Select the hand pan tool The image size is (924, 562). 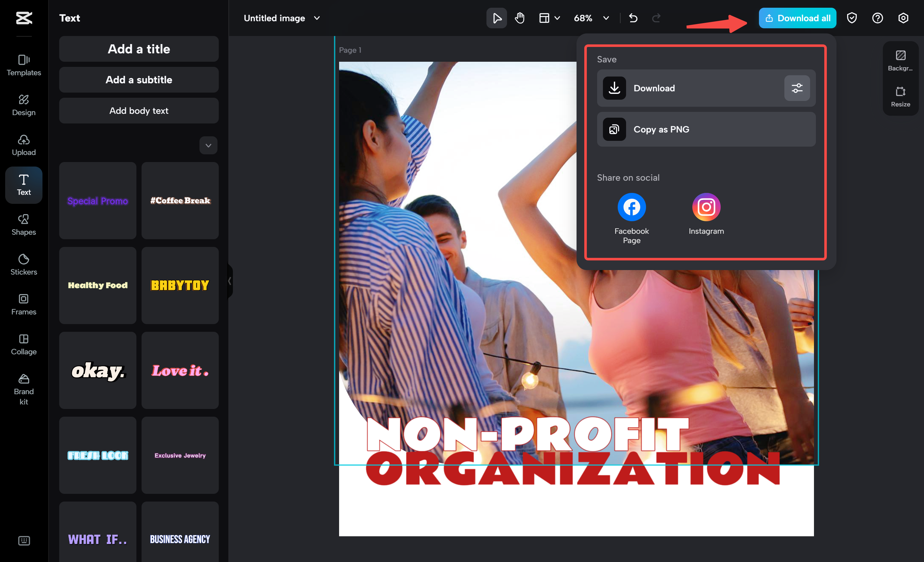click(x=519, y=18)
